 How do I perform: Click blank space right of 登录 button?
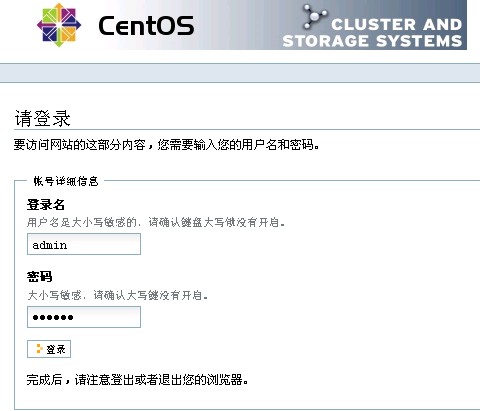(267, 349)
